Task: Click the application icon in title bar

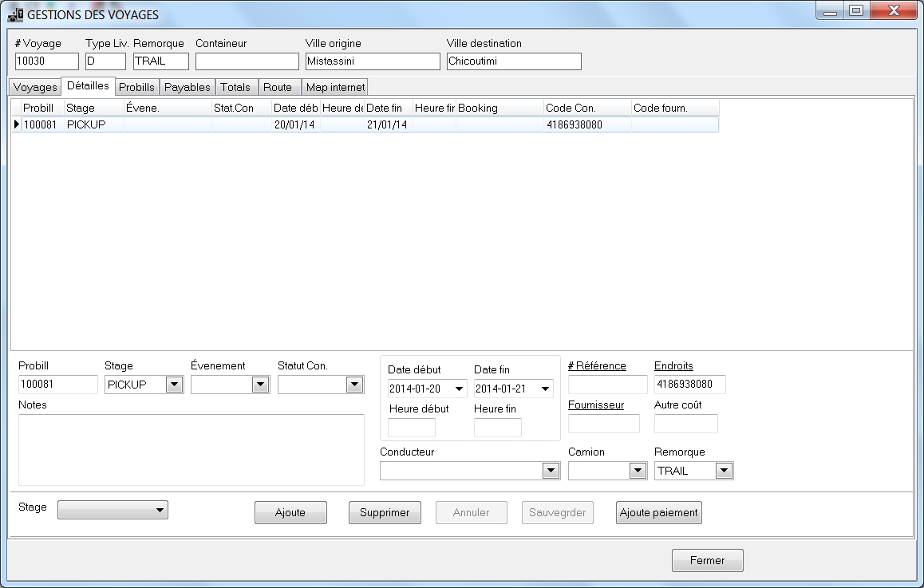Action: point(15,14)
